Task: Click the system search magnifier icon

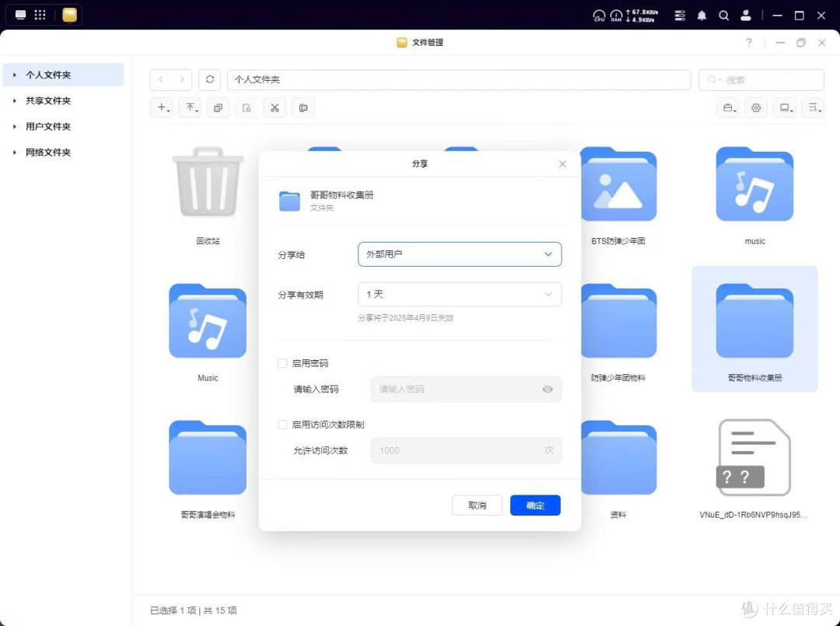Action: point(724,16)
